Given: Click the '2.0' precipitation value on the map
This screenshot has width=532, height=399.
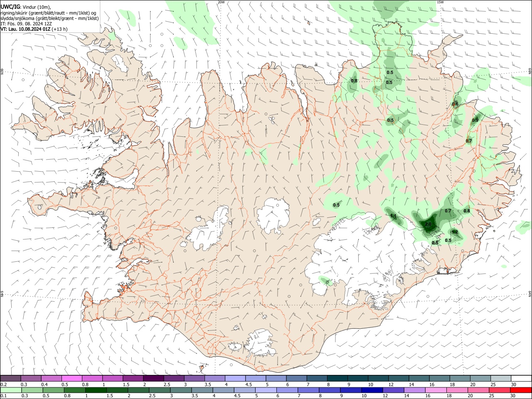Looking at the screenshot, I should pos(428,224).
